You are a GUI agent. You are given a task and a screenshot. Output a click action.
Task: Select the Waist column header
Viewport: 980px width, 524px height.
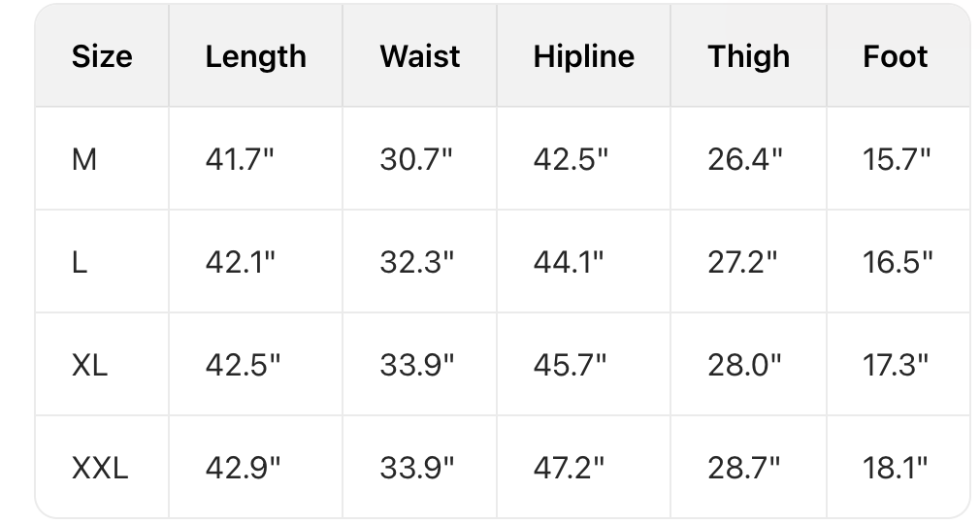pos(419,56)
